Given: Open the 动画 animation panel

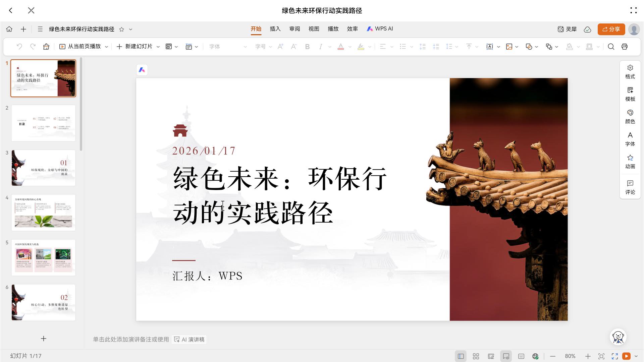Looking at the screenshot, I should pyautogui.click(x=630, y=162).
